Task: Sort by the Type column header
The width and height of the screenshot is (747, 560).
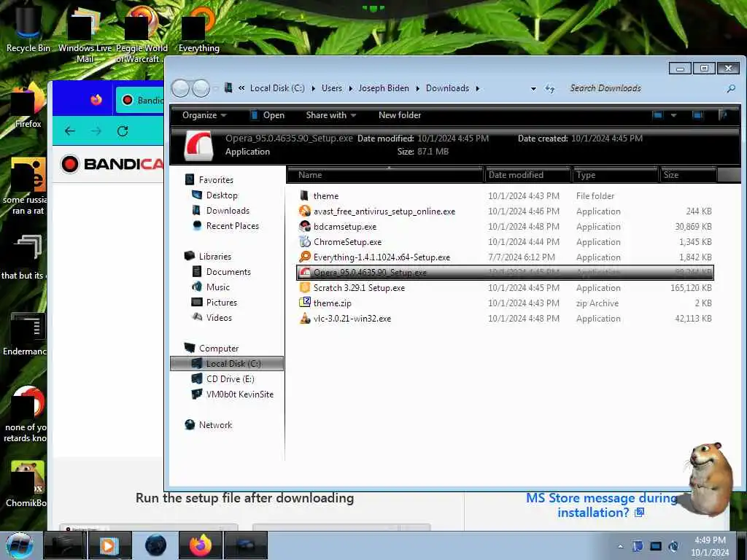Action: tap(616, 175)
